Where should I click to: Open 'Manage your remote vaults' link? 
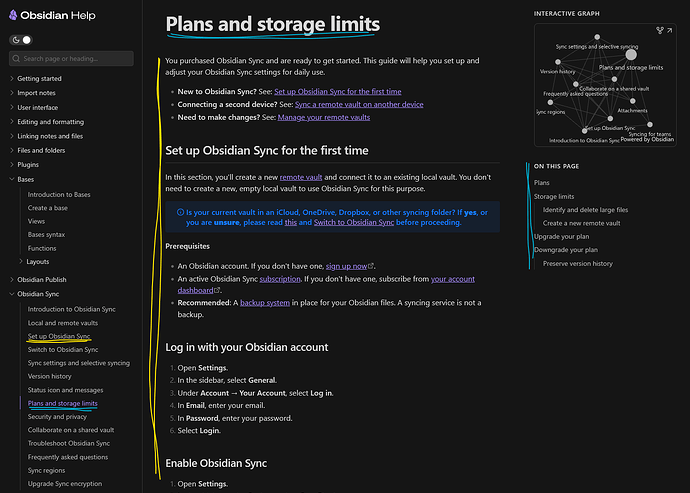point(323,117)
